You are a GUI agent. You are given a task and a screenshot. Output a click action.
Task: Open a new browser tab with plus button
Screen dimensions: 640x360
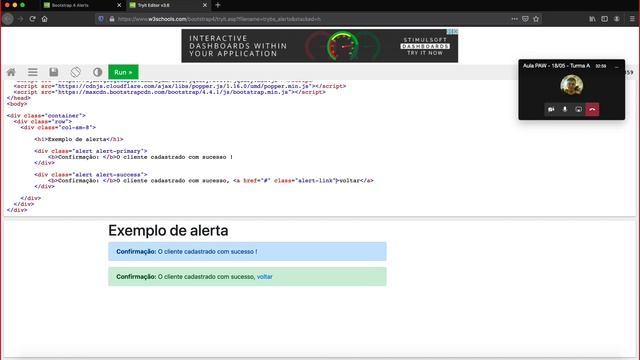[218, 5]
